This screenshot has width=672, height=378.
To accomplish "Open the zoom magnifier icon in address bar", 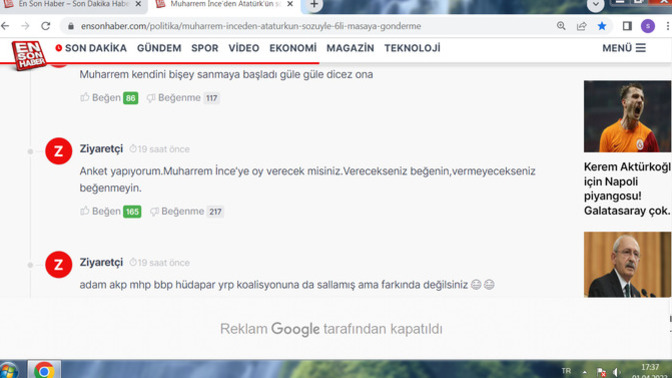I will click(561, 26).
